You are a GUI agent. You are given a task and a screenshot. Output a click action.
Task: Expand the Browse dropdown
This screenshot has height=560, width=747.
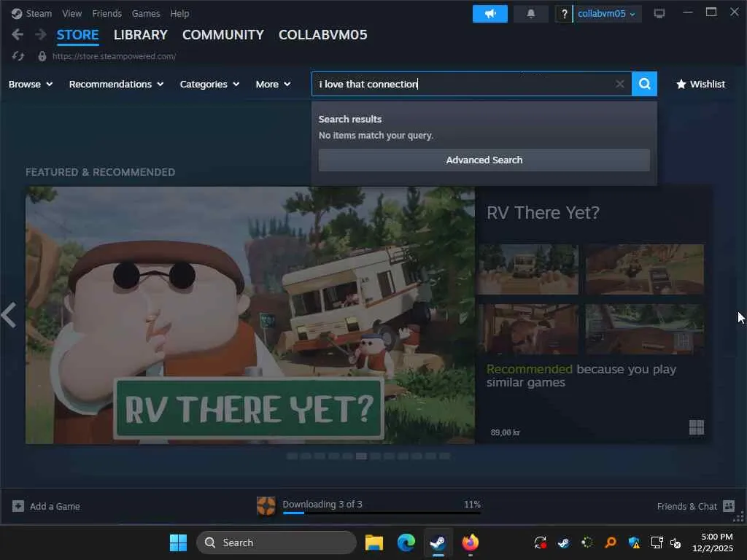pyautogui.click(x=31, y=84)
